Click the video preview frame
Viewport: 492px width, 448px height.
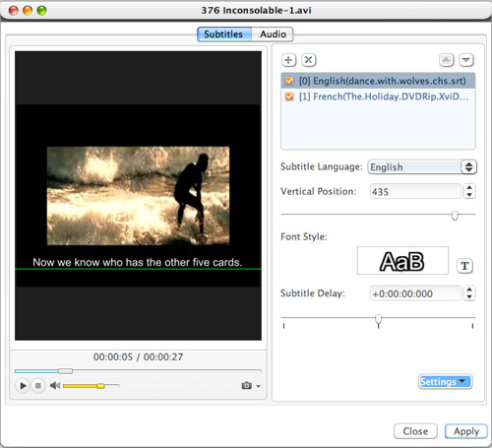(138, 196)
